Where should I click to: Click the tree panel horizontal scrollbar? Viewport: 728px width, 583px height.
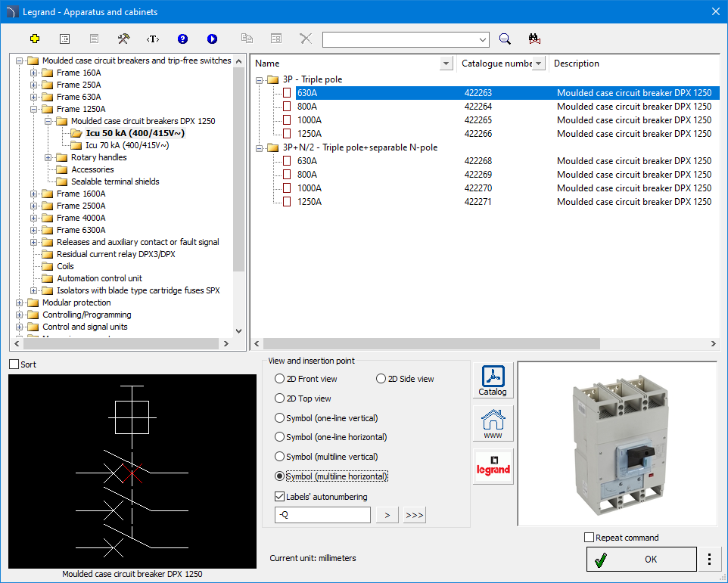[x=122, y=344]
